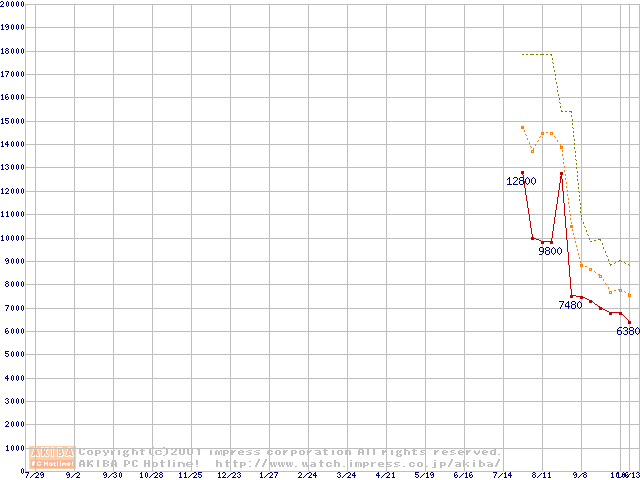Click the impress corporation copyright notice

point(290,452)
